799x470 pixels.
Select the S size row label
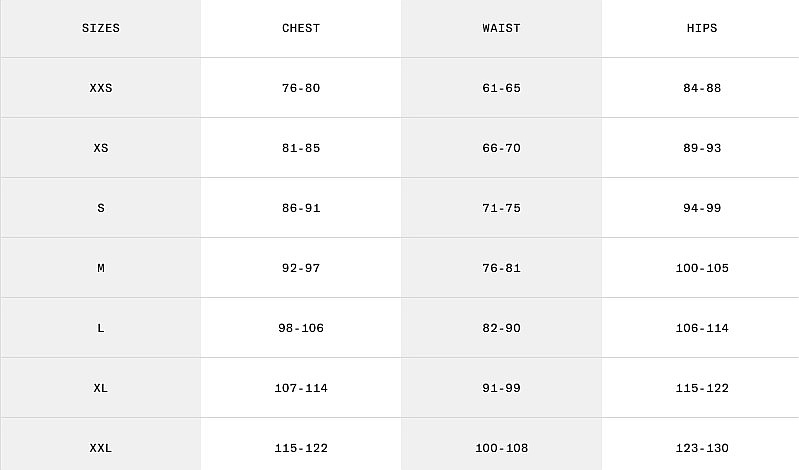click(x=100, y=208)
